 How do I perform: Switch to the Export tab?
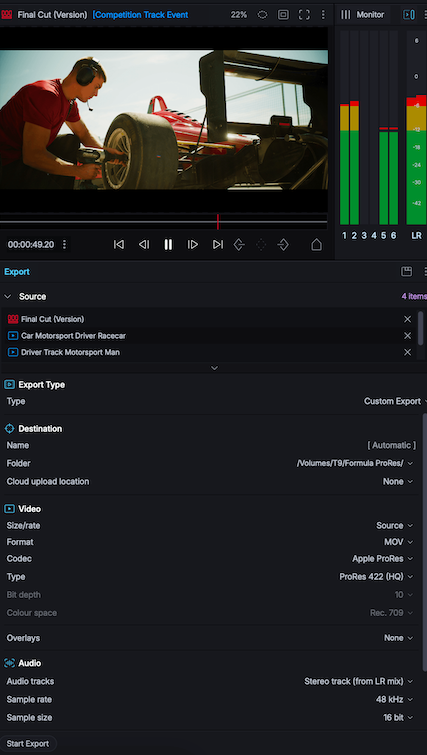click(17, 272)
